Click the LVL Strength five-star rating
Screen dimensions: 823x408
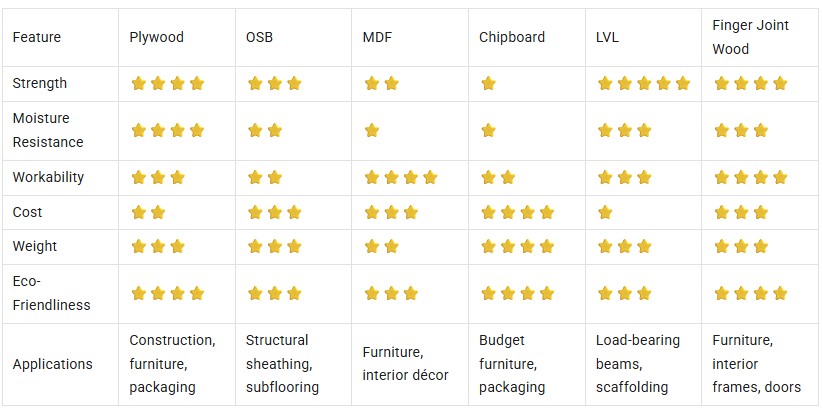pyautogui.click(x=643, y=83)
